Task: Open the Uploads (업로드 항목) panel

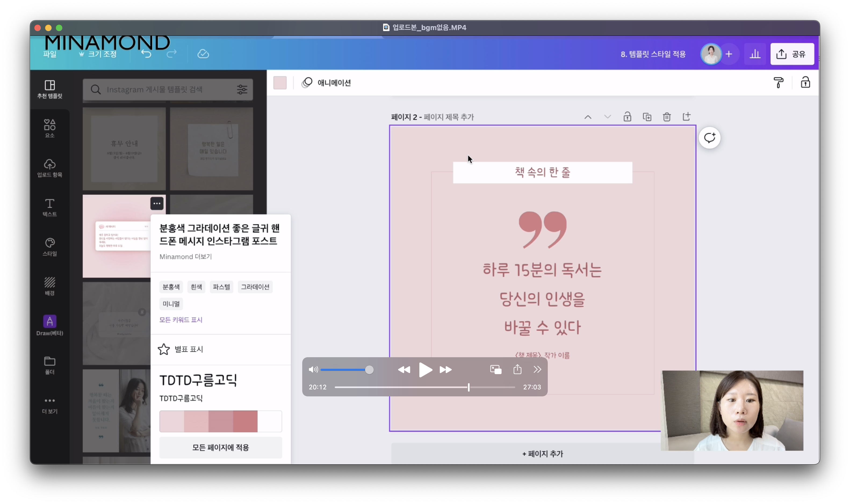Action: (x=50, y=168)
